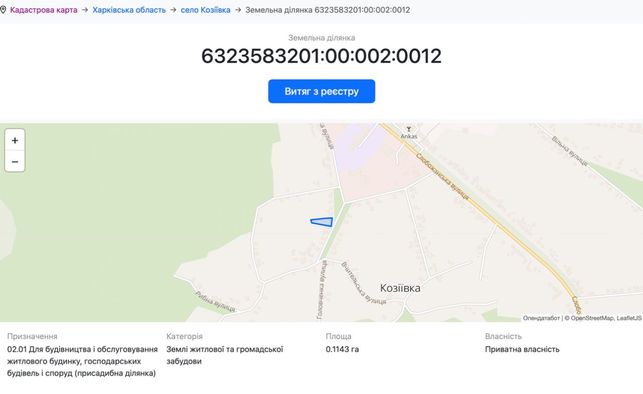Click the Вільна вулиця street label
The width and height of the screenshot is (643, 394).
tap(570, 151)
